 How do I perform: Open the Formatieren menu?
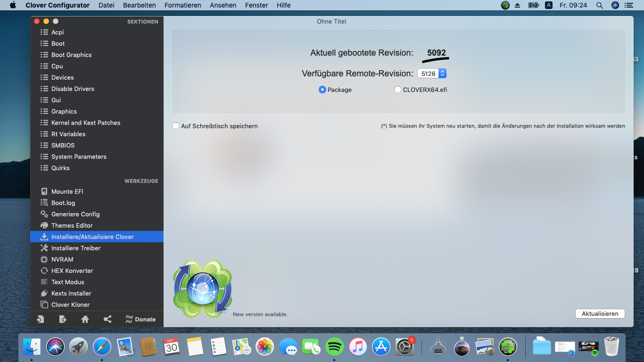[183, 5]
